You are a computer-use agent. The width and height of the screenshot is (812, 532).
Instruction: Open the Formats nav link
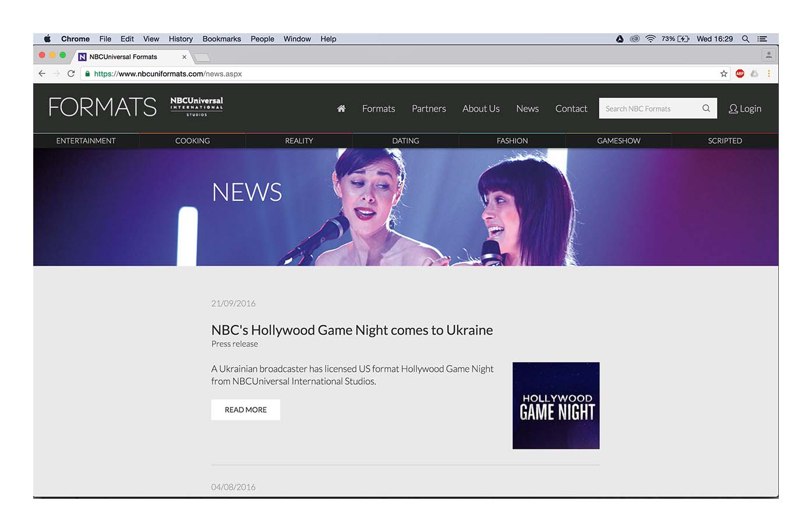coord(379,108)
